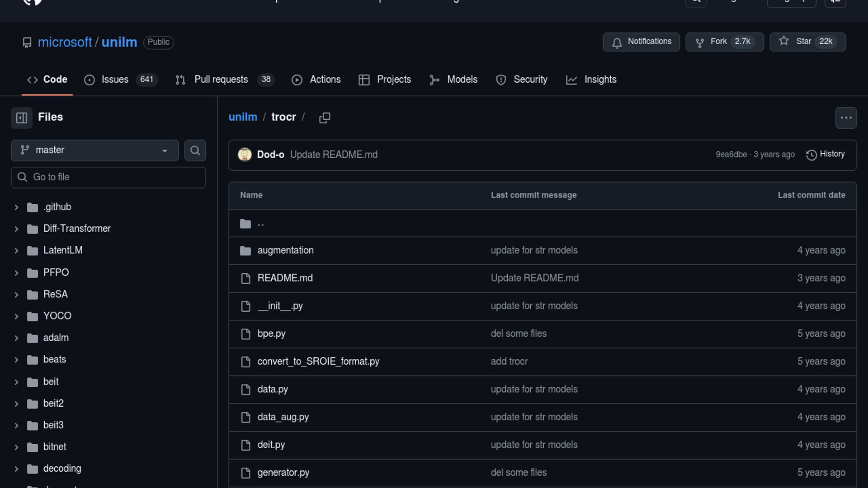Switch to the Issues tab

pos(115,80)
